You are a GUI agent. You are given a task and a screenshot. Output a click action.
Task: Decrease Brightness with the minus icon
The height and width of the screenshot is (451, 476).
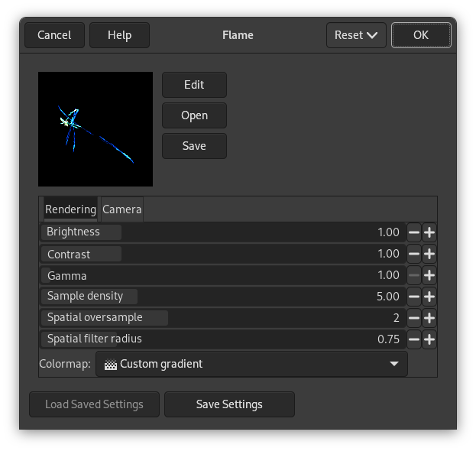(413, 232)
